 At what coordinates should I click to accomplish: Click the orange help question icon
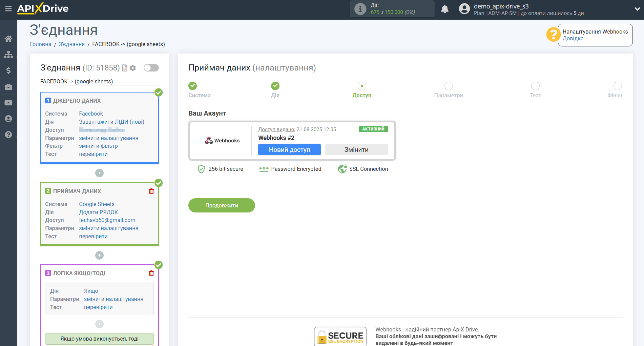click(x=553, y=35)
